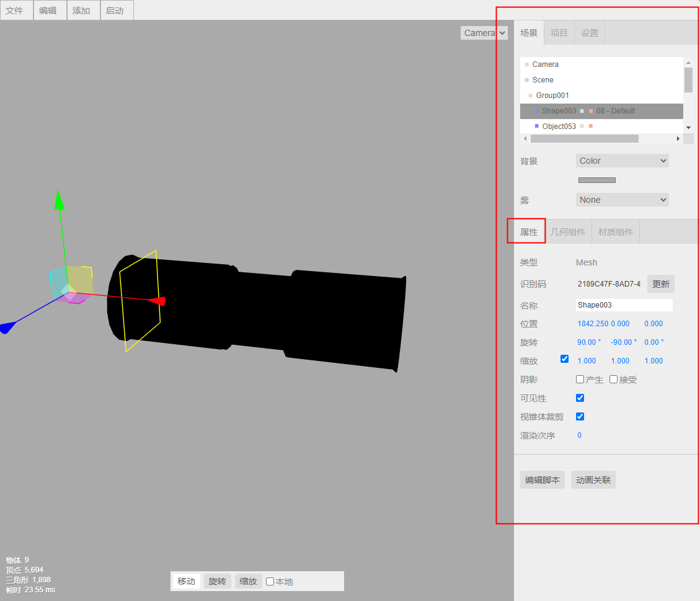Click the background color swatch

coord(597,180)
